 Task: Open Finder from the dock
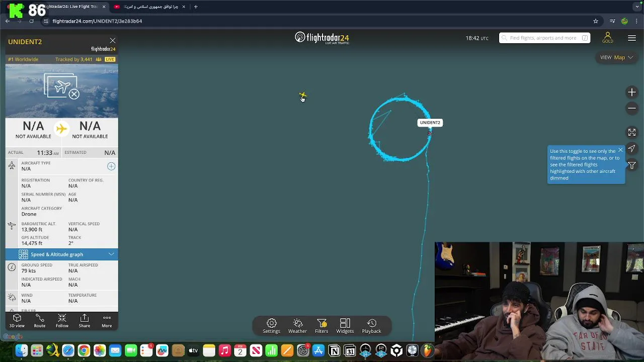tap(21, 350)
